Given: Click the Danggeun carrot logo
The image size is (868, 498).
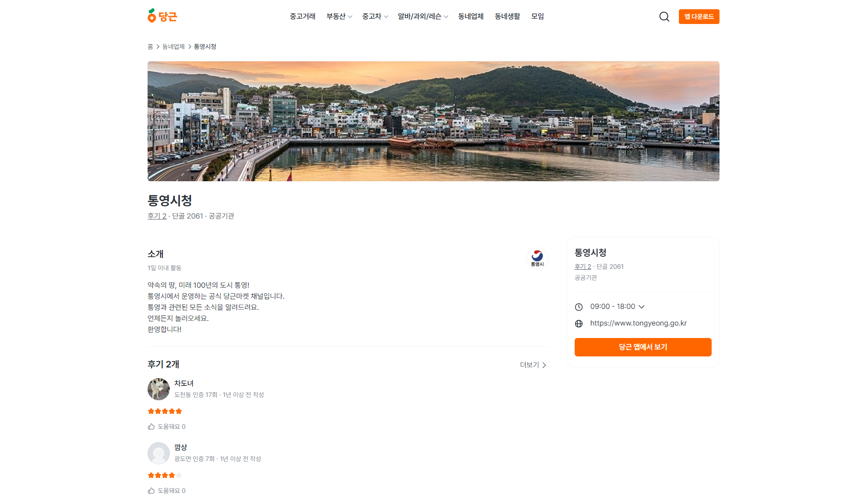Looking at the screenshot, I should [162, 16].
